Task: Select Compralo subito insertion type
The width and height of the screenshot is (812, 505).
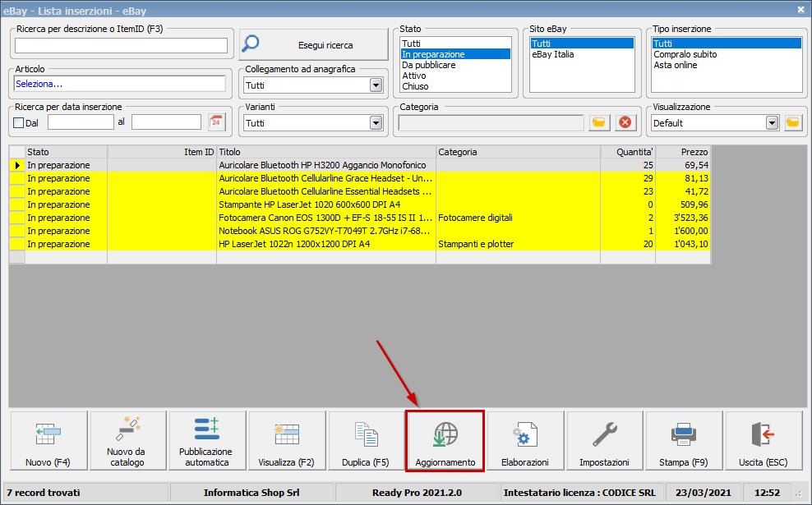Action: pos(727,54)
